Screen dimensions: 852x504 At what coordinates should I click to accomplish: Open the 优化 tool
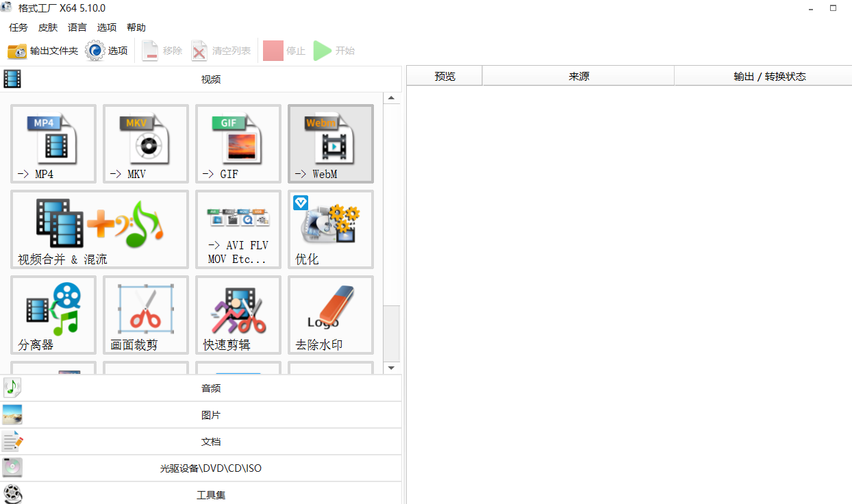point(331,229)
